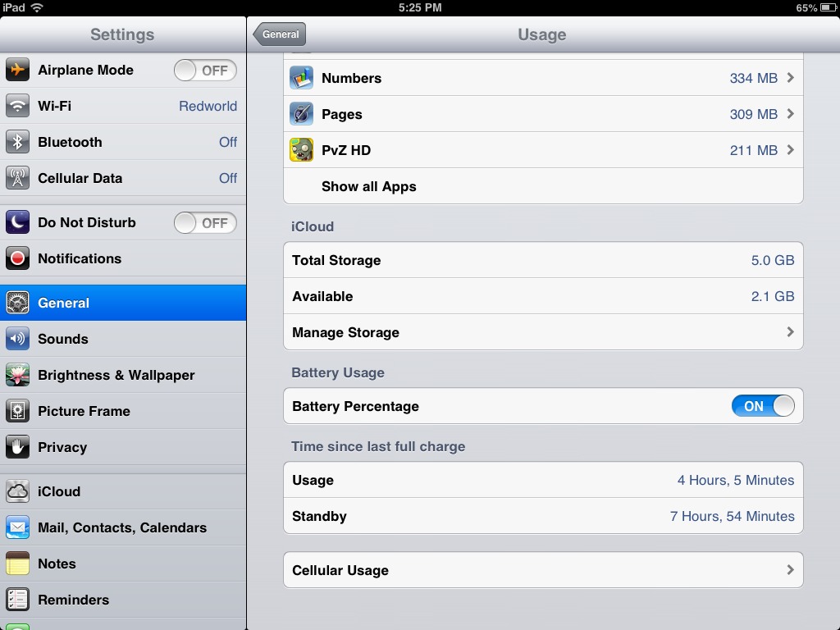Tap the iCloud cloud icon in sidebar
Image resolution: width=840 pixels, height=630 pixels.
[17, 491]
